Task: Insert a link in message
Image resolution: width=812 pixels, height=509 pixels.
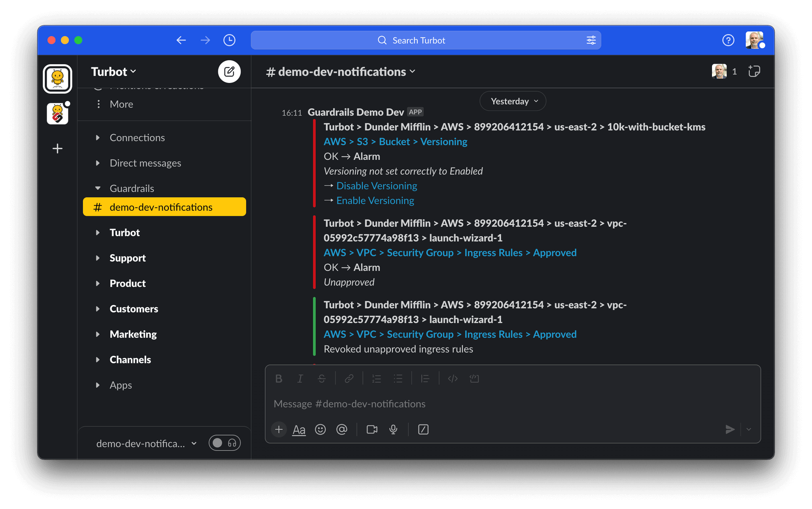Action: (x=349, y=378)
